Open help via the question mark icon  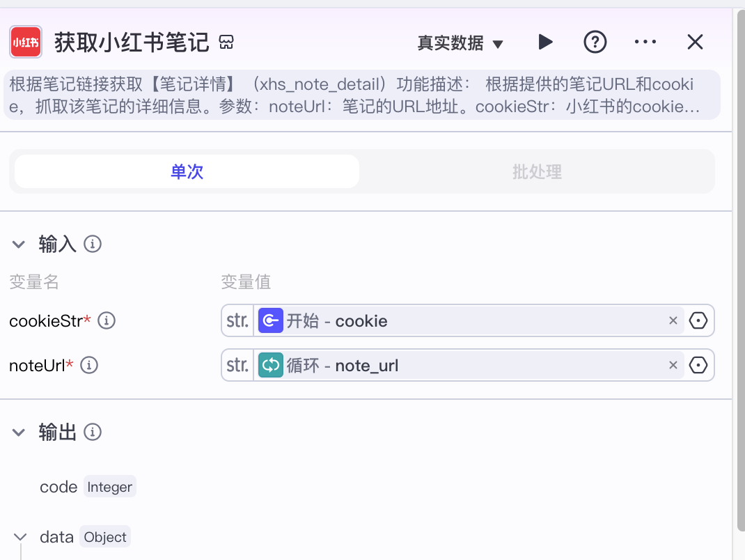[595, 42]
